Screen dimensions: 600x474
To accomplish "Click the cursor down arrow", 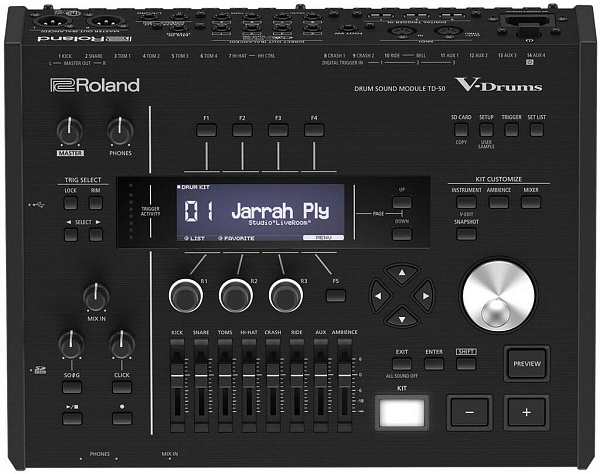I will (x=402, y=318).
